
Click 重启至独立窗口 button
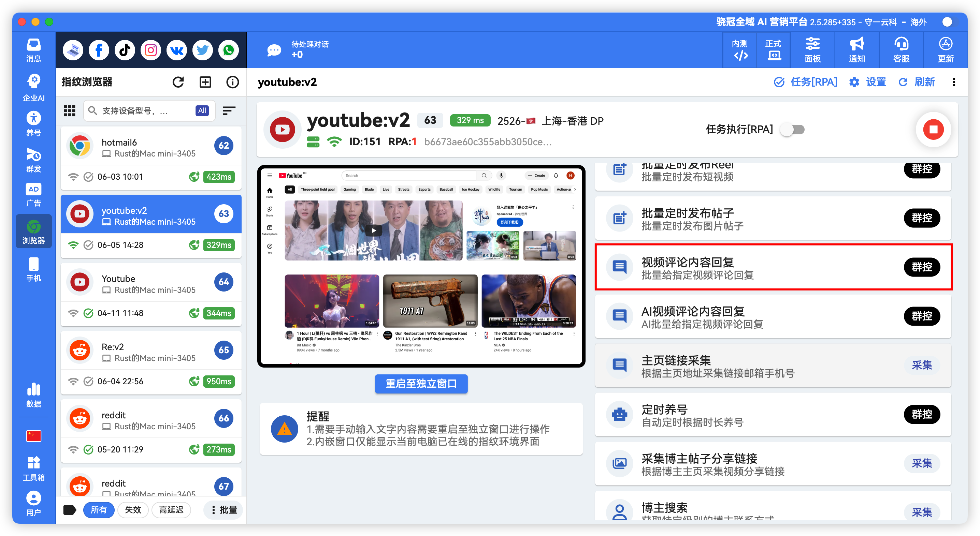421,384
